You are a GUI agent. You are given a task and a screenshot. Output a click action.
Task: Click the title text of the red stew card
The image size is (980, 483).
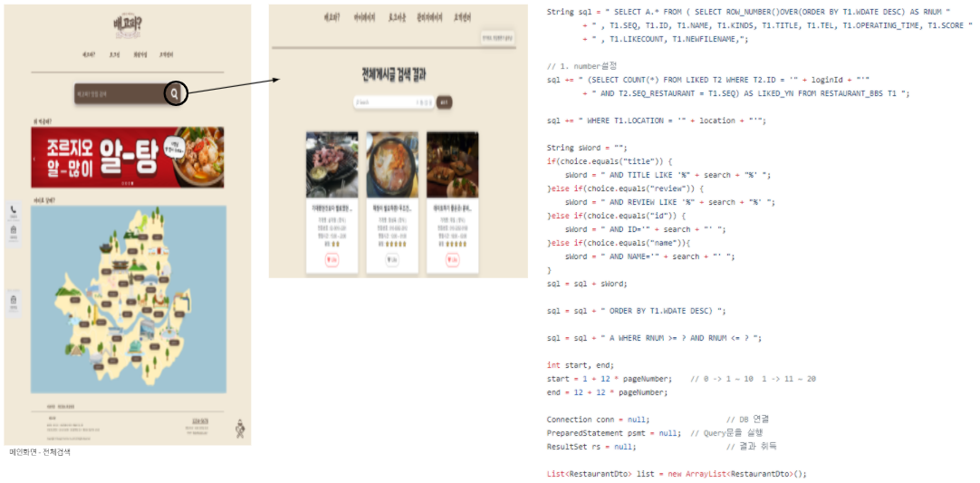tap(392, 209)
